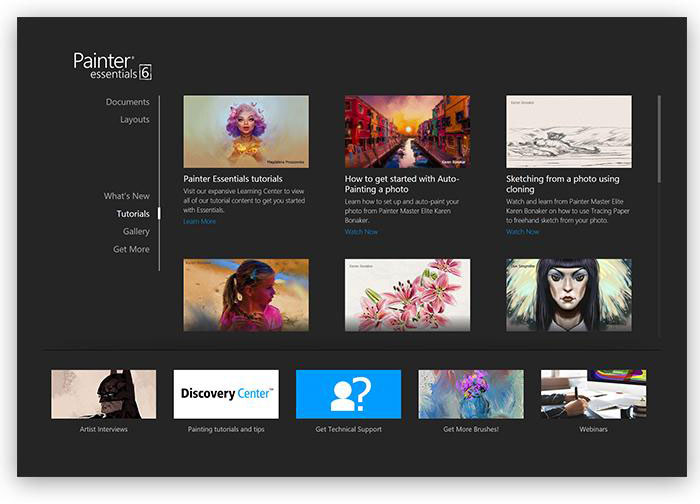
Task: Click Watch Now under Auto-Painting a photo
Action: tap(361, 232)
